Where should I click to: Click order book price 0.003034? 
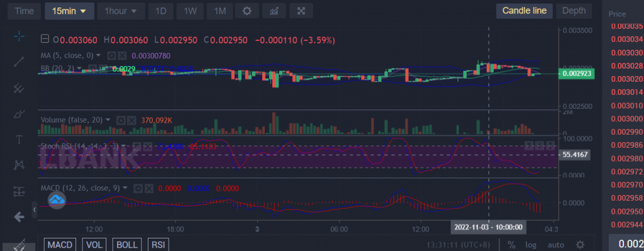627,40
